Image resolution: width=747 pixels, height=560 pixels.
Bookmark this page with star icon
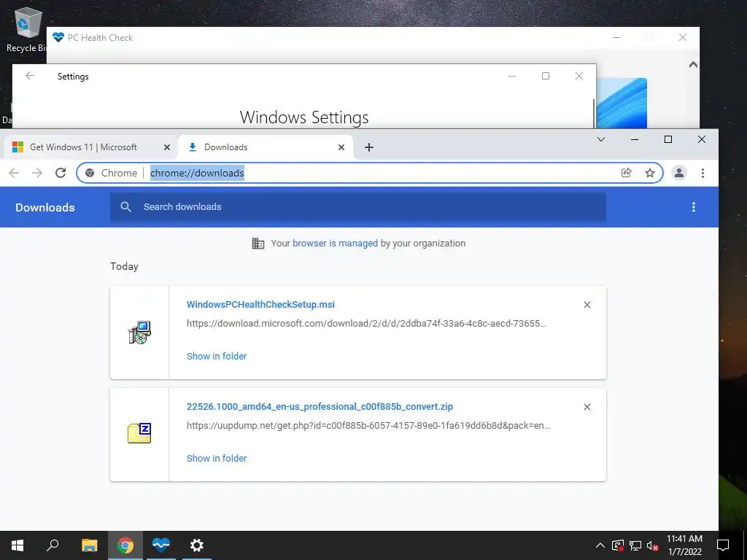(x=650, y=173)
